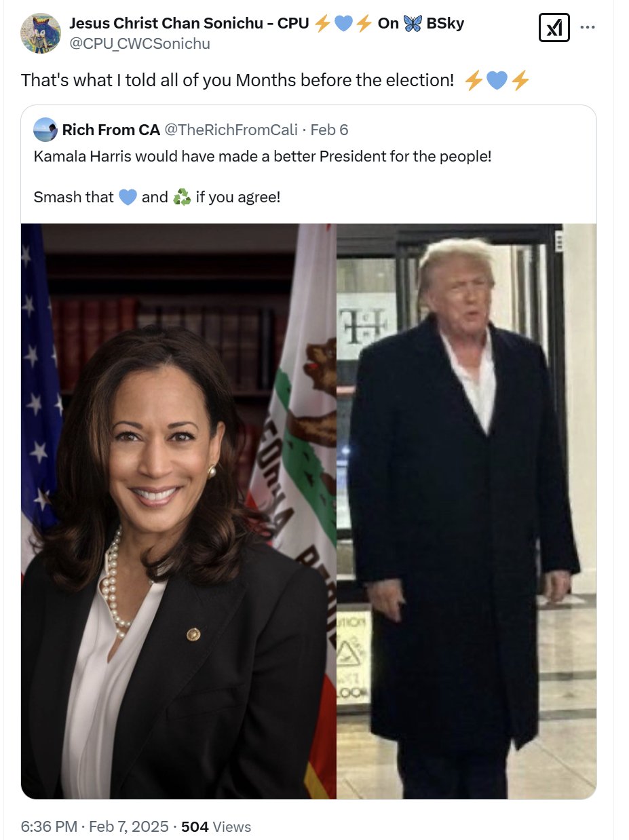629x840 pixels.
Task: Open the Grok xI icon button
Action: tap(554, 28)
